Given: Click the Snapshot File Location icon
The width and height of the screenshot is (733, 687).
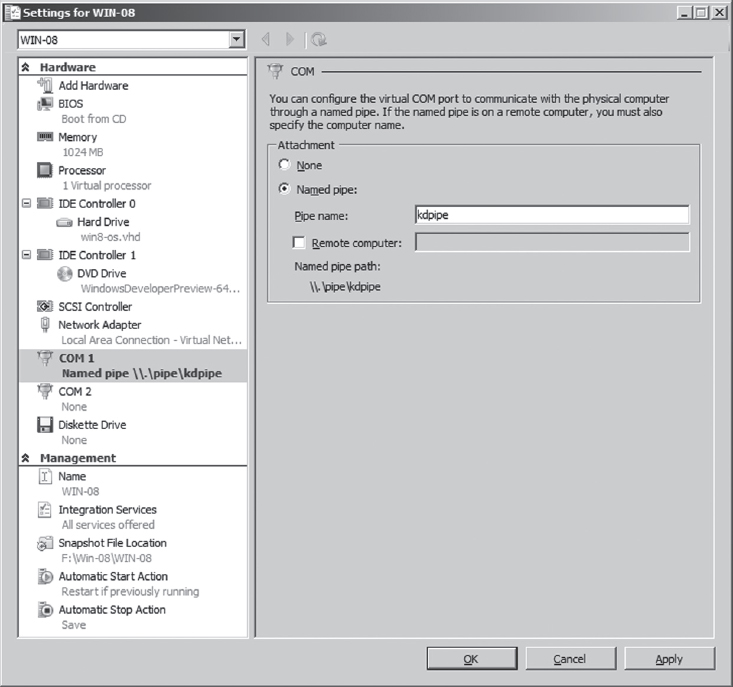Looking at the screenshot, I should (x=45, y=543).
